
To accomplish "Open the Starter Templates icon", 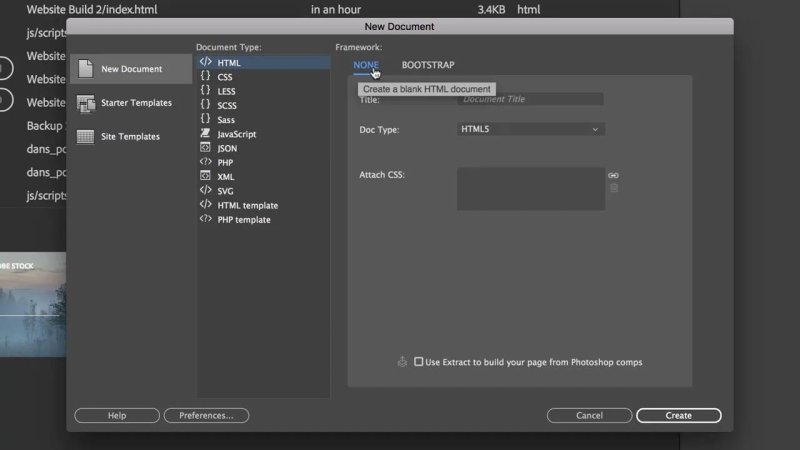I will [x=86, y=103].
